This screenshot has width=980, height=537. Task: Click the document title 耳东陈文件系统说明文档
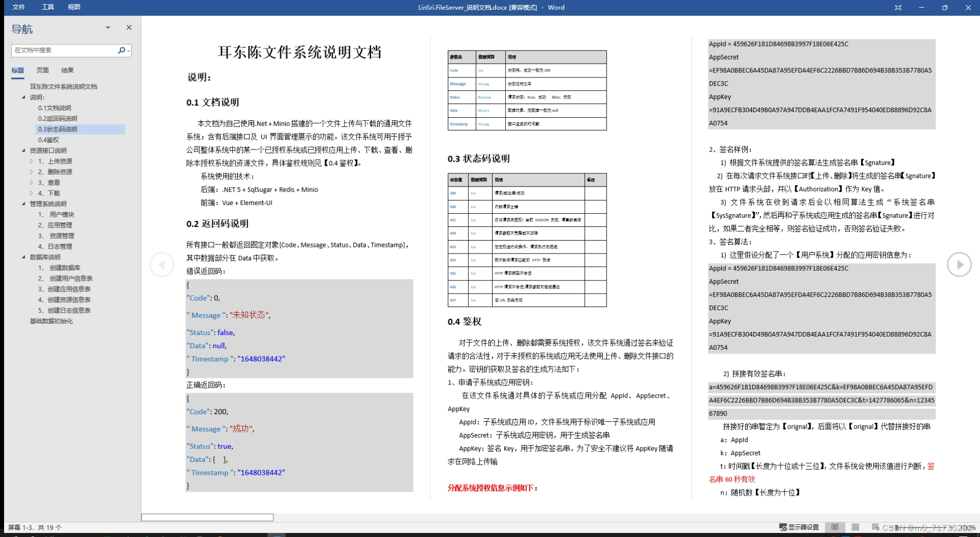click(300, 52)
